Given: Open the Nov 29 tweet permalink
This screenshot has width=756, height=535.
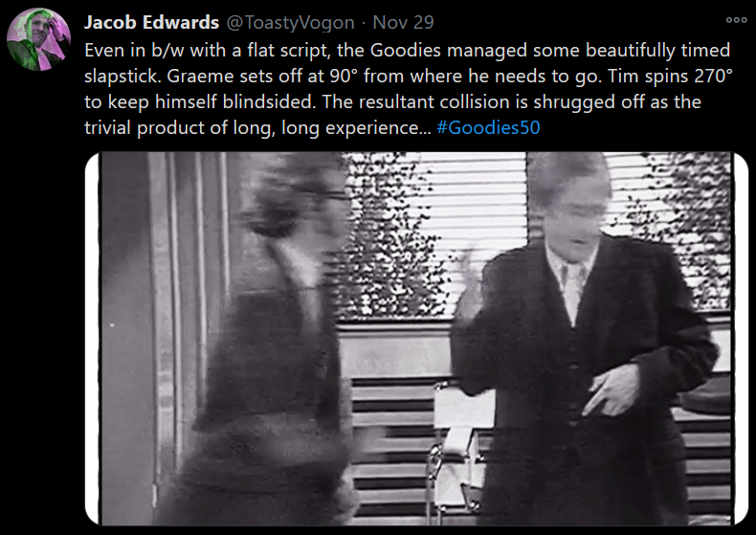Looking at the screenshot, I should pyautogui.click(x=403, y=22).
